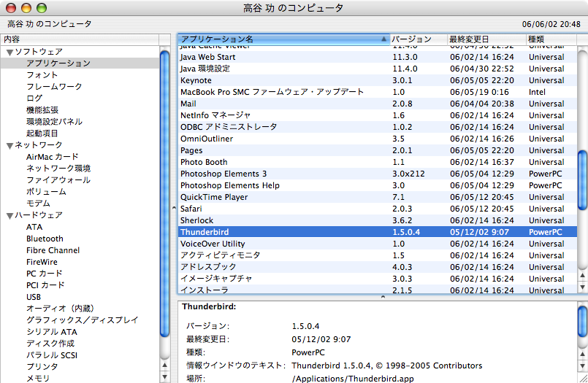588x383 pixels.
Task: Sort by バージョン column header
Action: [x=419, y=39]
